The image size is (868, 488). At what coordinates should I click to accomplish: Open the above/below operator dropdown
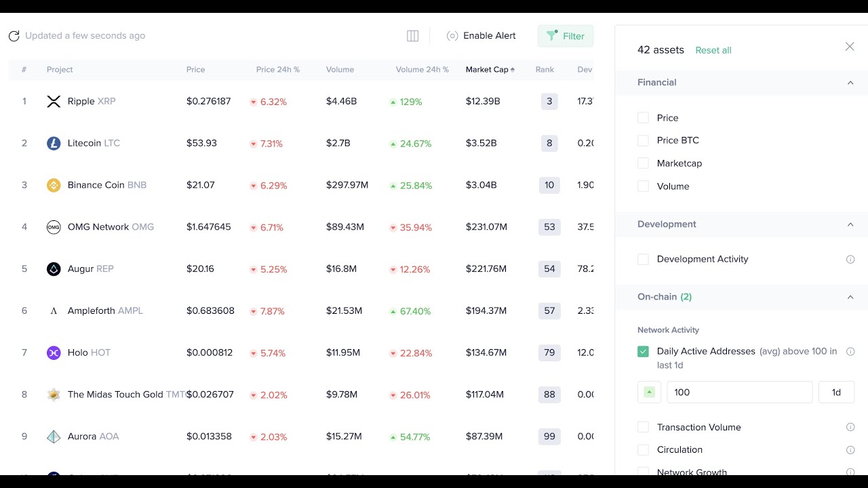click(x=649, y=392)
